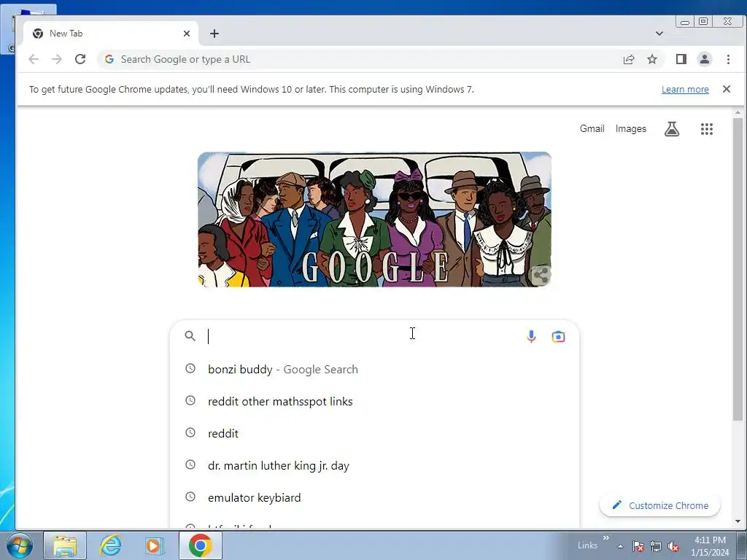Pick the 'emulator keybiard' suggestion
The height and width of the screenshot is (560, 747).
pos(375,497)
